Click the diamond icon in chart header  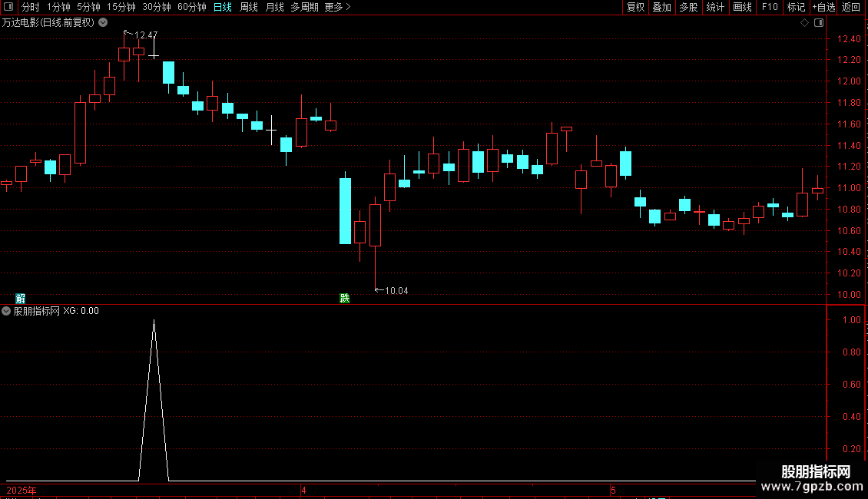[x=804, y=23]
